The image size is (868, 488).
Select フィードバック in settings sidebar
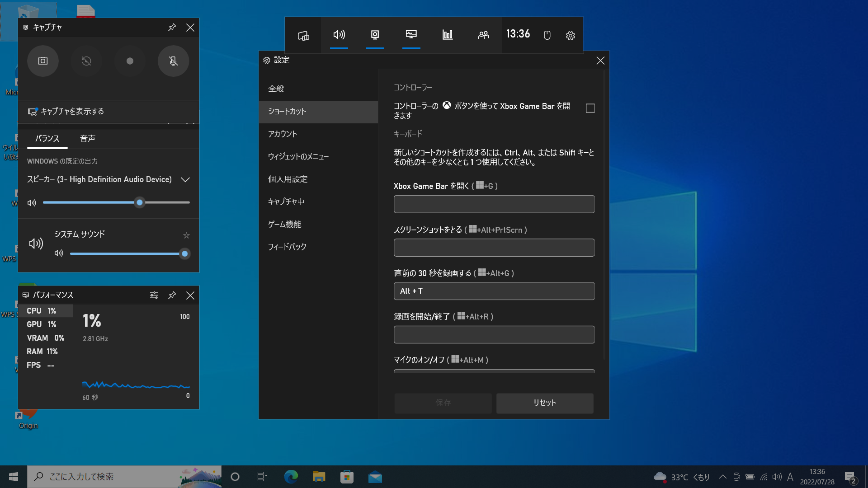(x=318, y=247)
